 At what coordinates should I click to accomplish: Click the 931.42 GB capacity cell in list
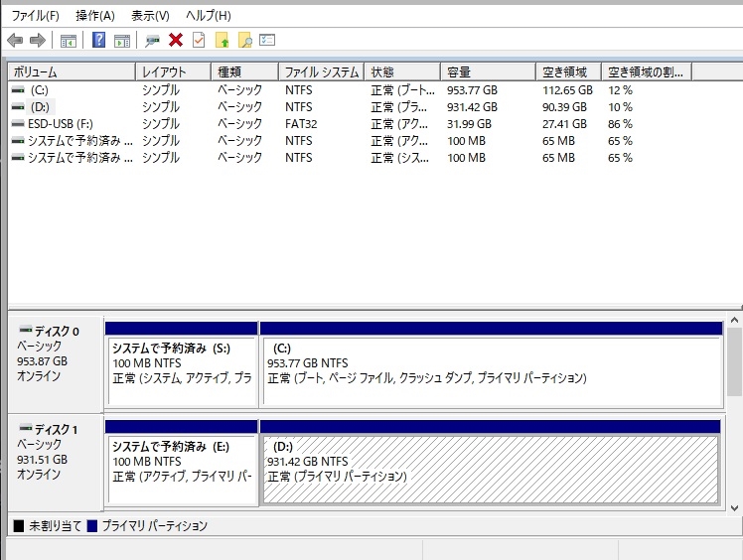pyautogui.click(x=472, y=107)
